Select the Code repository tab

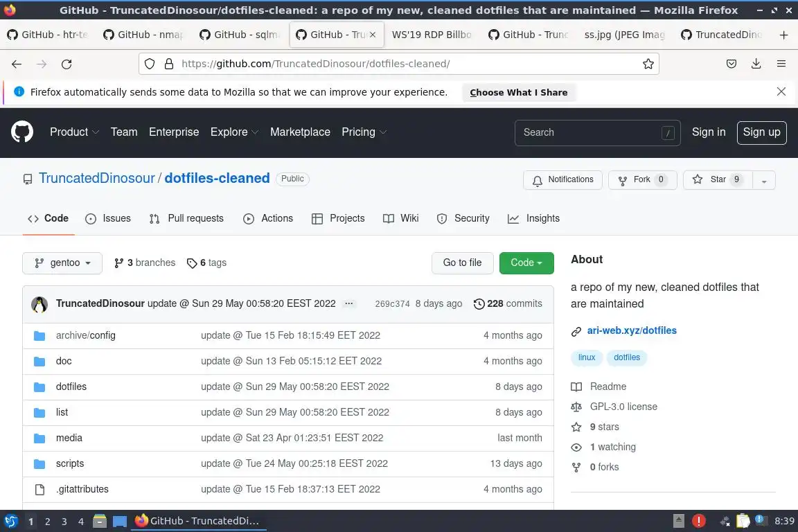tap(48, 218)
